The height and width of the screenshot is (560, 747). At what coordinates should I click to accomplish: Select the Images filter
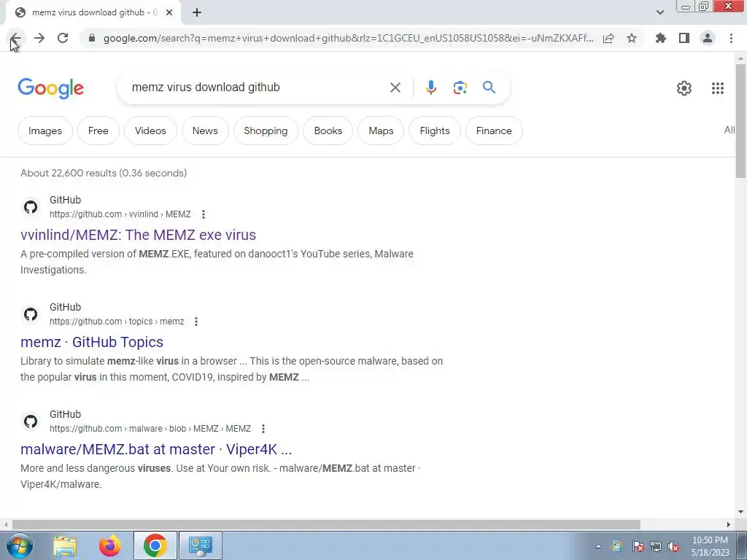45,131
